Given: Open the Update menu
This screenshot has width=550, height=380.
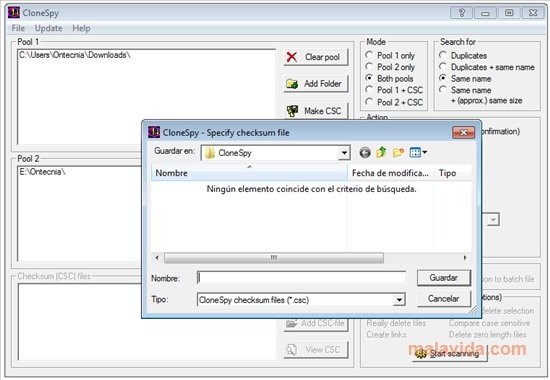Looking at the screenshot, I should pyautogui.click(x=48, y=28).
